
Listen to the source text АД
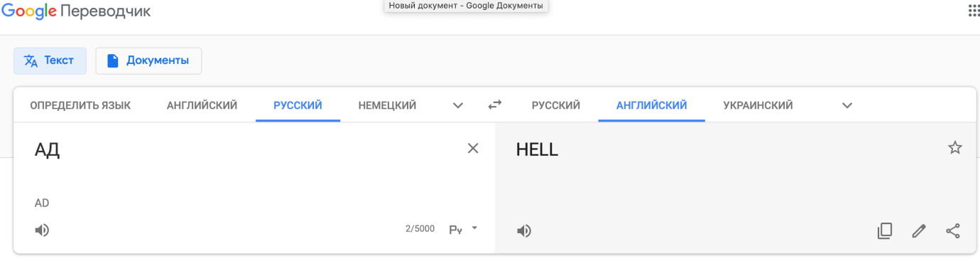(x=43, y=230)
